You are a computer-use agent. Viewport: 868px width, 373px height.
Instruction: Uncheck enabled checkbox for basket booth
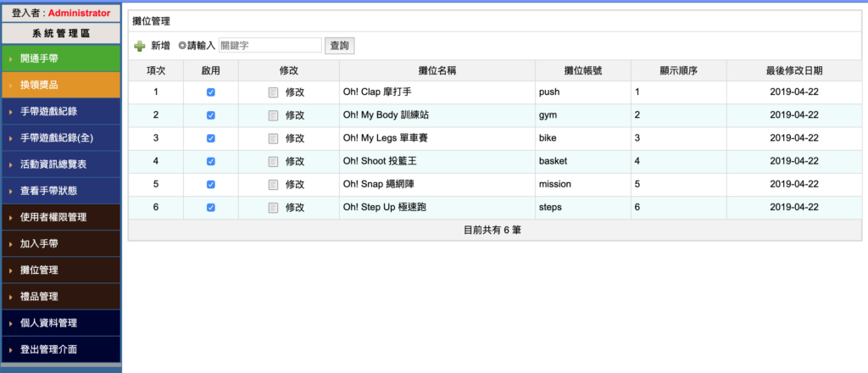click(x=211, y=162)
